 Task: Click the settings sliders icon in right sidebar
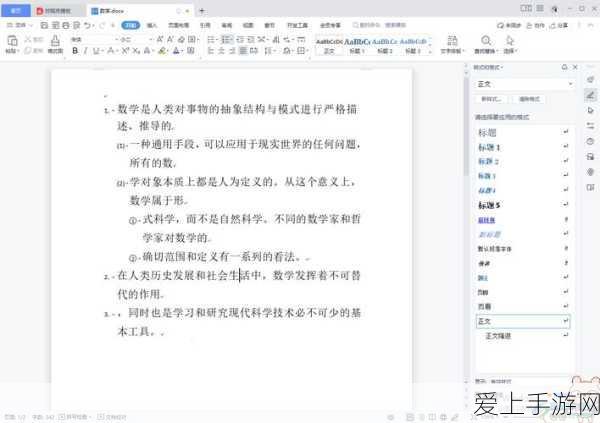pyautogui.click(x=590, y=126)
